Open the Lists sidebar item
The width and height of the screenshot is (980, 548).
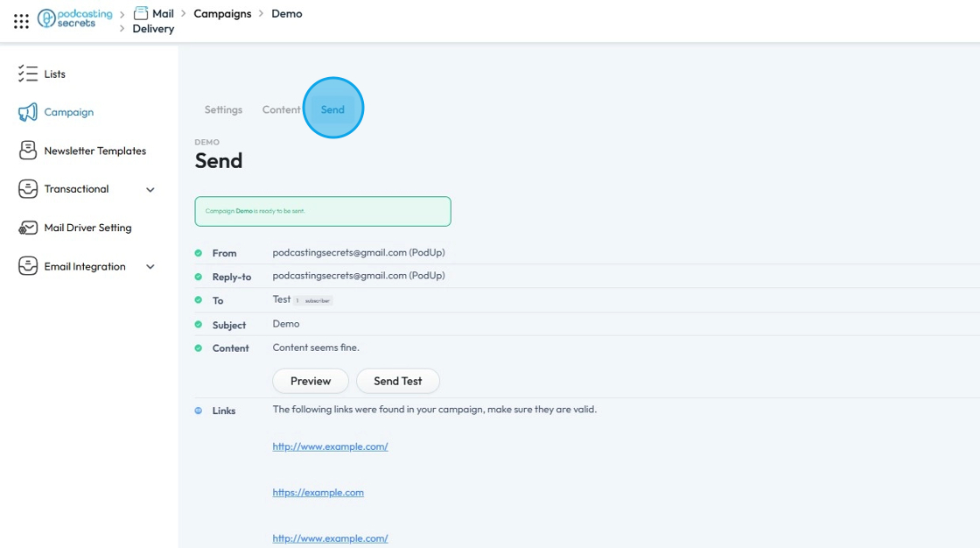[54, 74]
